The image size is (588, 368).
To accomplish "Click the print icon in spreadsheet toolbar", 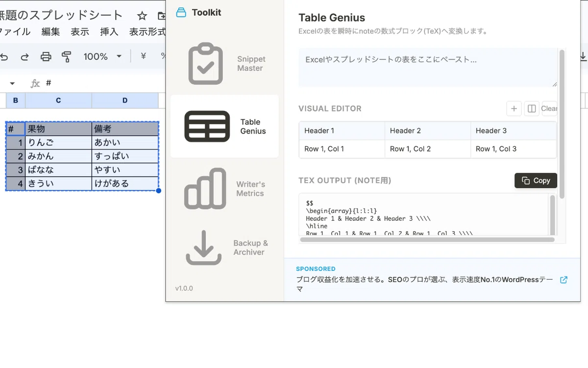I will pyautogui.click(x=46, y=57).
